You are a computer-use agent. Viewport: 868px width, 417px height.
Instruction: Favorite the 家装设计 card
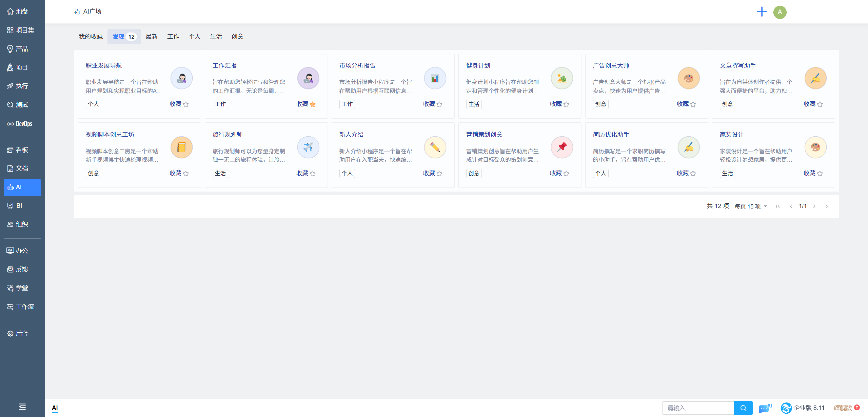point(820,173)
